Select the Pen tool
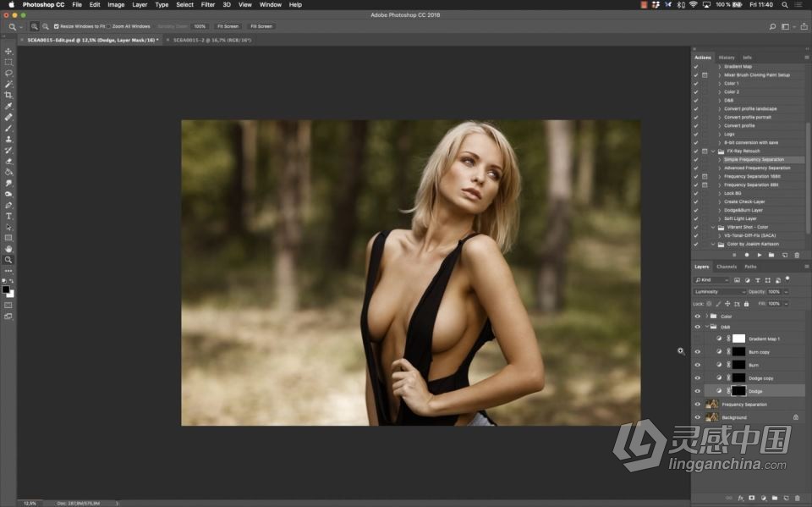Viewport: 812px width, 507px height. [8, 206]
